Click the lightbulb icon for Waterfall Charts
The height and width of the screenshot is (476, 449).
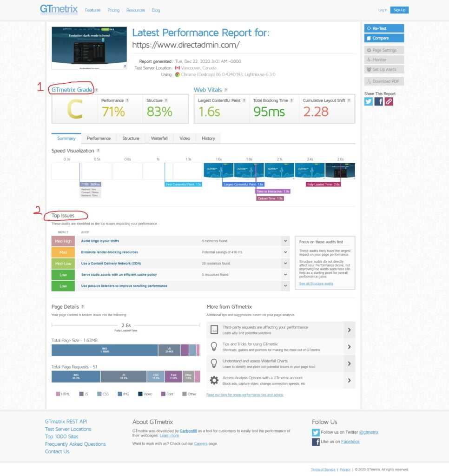click(x=214, y=364)
